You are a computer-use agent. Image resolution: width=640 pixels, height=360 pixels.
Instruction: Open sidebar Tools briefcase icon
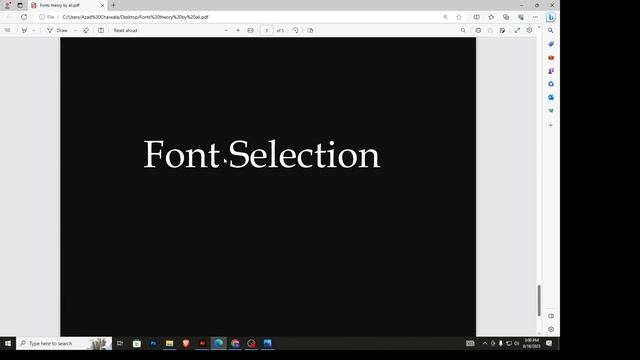[551, 58]
